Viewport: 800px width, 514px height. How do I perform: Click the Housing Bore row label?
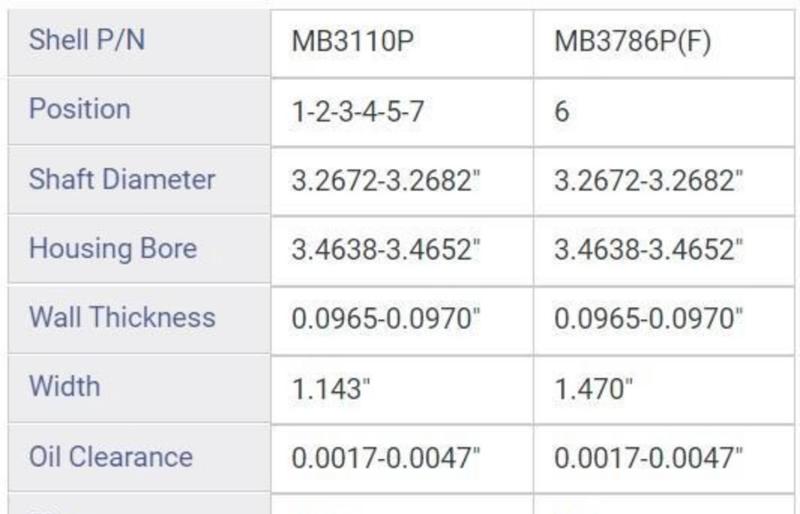(x=113, y=249)
